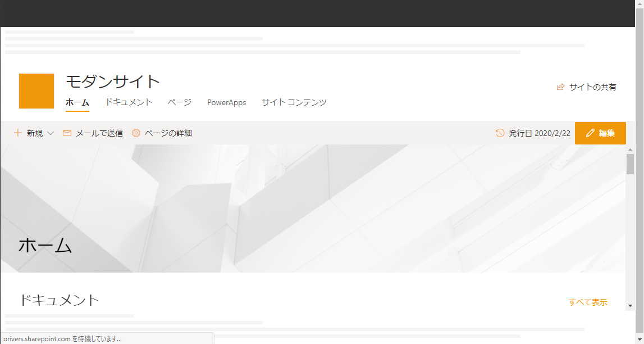Open the ドキュメント navigation tab
Screen dimensions: 644x344
129,102
